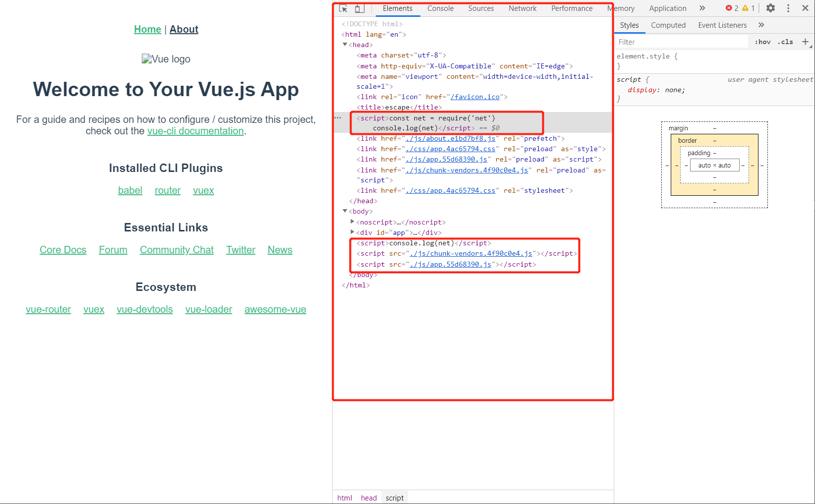Select the closing </html> tag row

355,285
